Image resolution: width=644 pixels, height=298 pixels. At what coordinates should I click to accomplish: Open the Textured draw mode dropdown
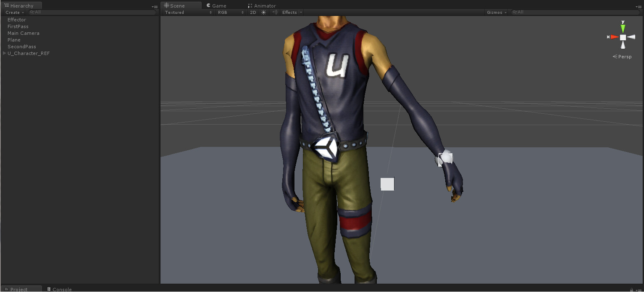tap(187, 12)
